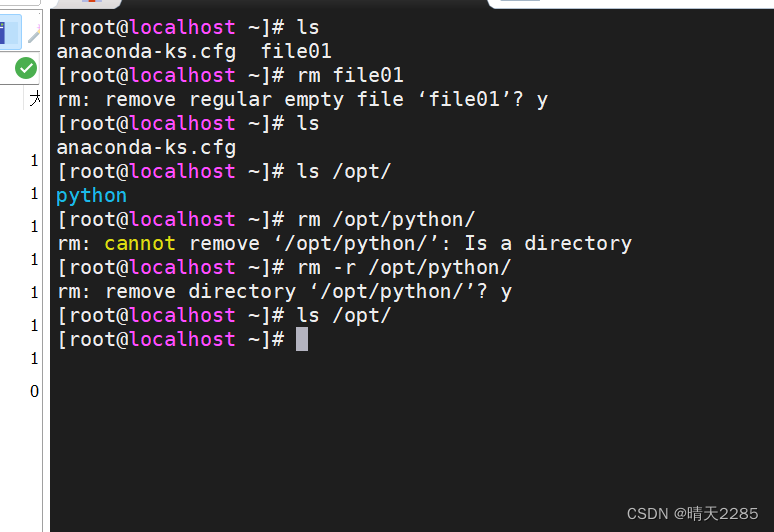Click the 'rm: remove directory' confirmation line
This screenshot has width=774, height=532.
click(284, 292)
